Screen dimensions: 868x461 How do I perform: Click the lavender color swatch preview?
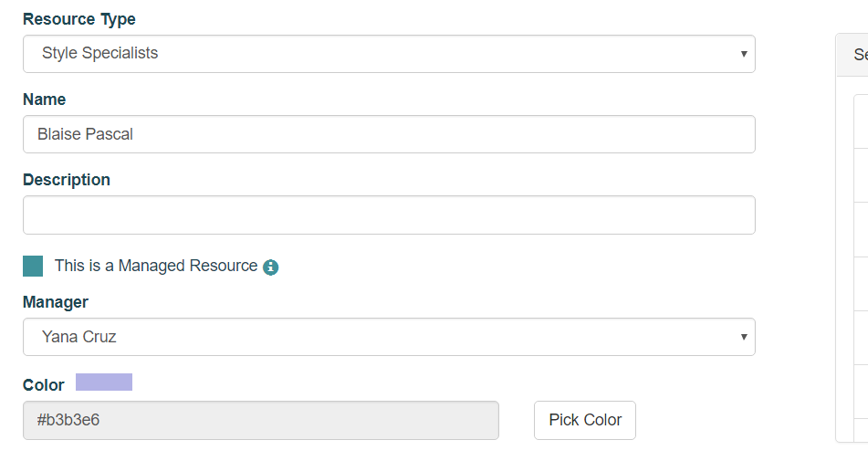pyautogui.click(x=104, y=382)
